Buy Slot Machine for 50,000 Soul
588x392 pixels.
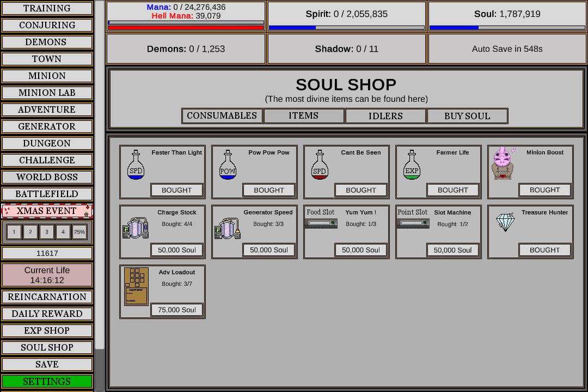tap(452, 249)
